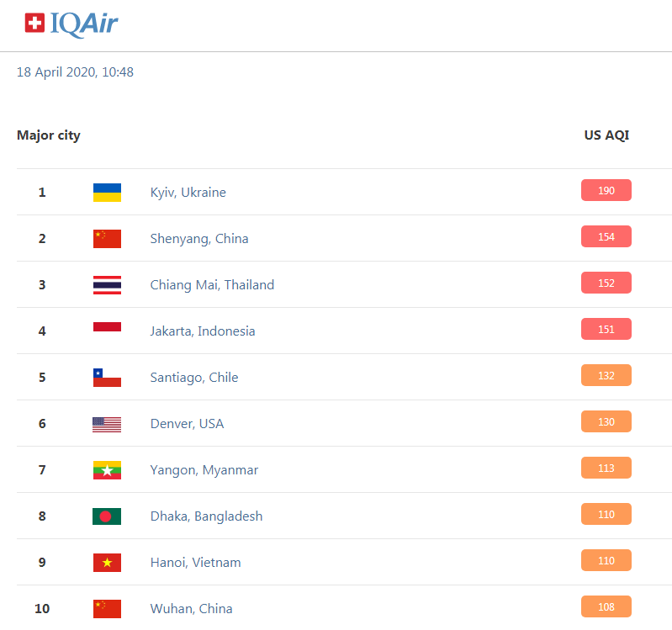Viewport: 672px width, 630px height.
Task: Click the USA flag icon
Action: (x=107, y=425)
